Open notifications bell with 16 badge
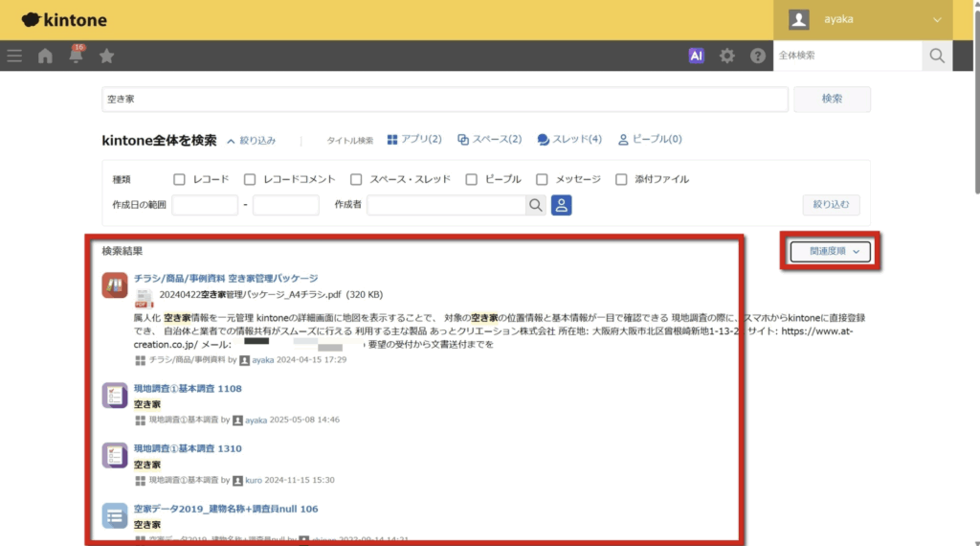Screen dimensions: 980x546 tap(76, 55)
